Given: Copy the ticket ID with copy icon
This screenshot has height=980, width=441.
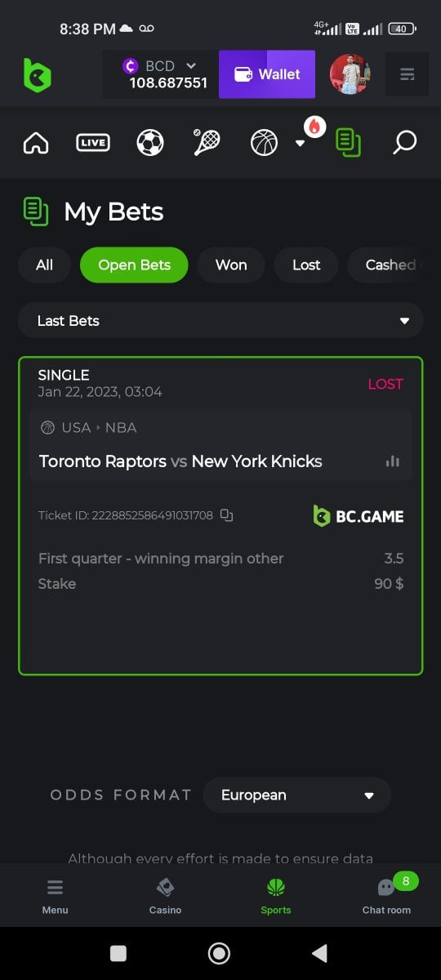Looking at the screenshot, I should coord(227,515).
